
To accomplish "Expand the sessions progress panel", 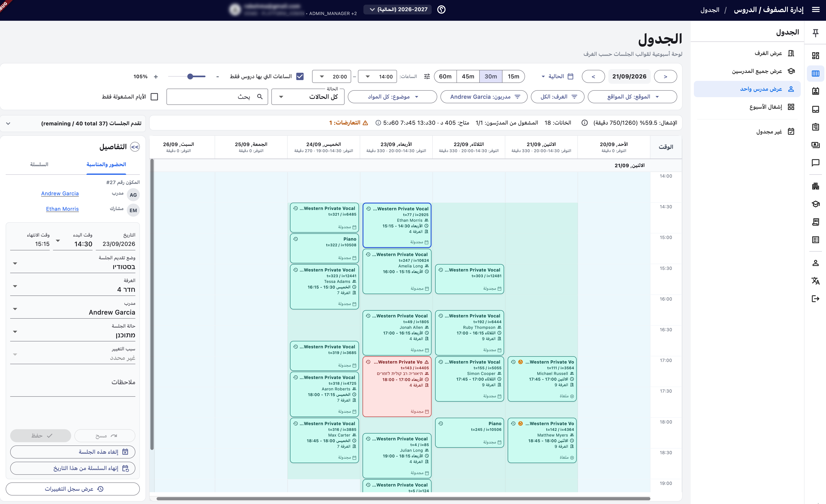I will pos(8,123).
